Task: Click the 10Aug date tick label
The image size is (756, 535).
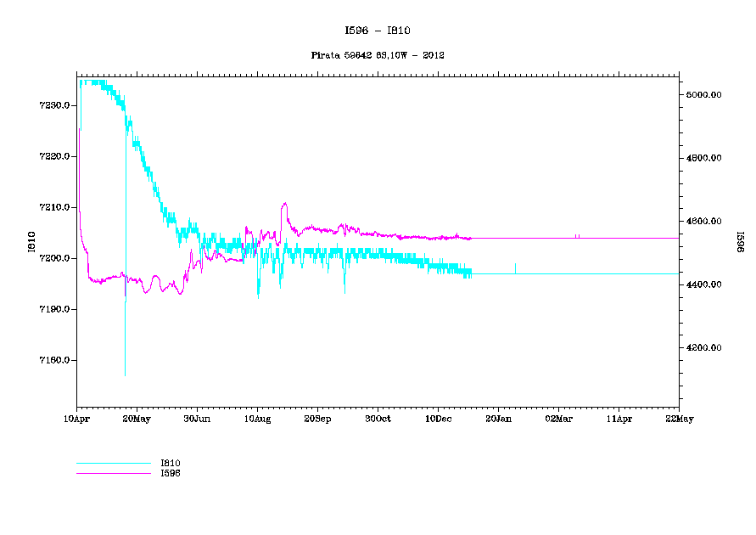Action: click(x=258, y=420)
